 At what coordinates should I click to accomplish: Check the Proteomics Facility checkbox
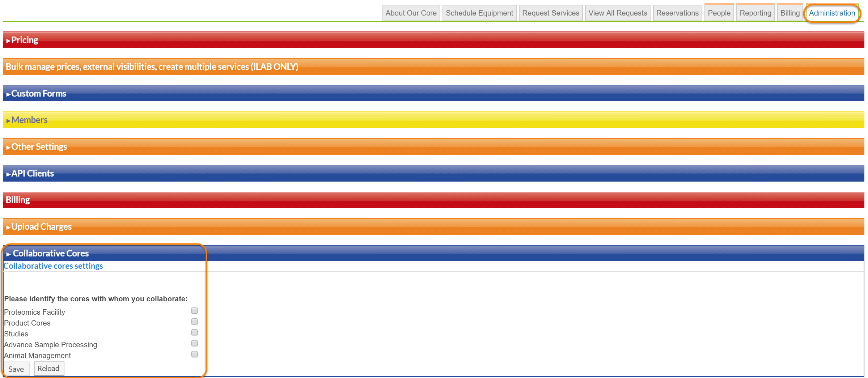tap(194, 311)
